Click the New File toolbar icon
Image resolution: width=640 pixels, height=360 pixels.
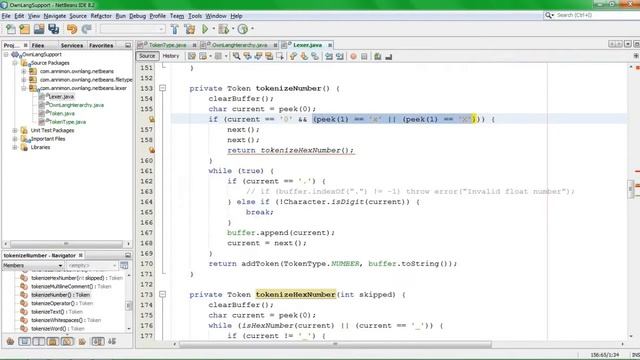coord(11,29)
